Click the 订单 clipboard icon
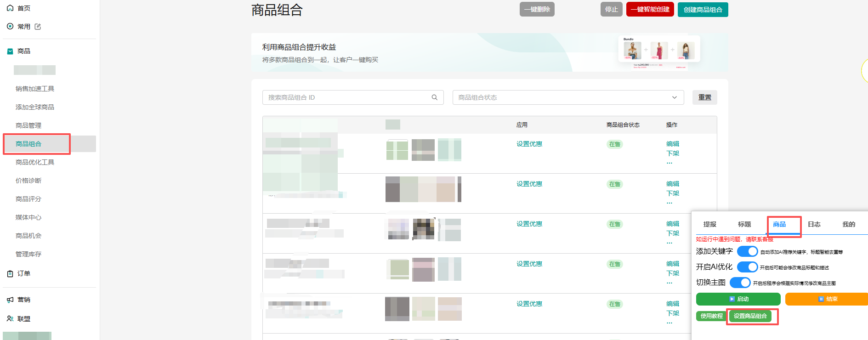Viewport: 868px width, 340px height. 10,274
